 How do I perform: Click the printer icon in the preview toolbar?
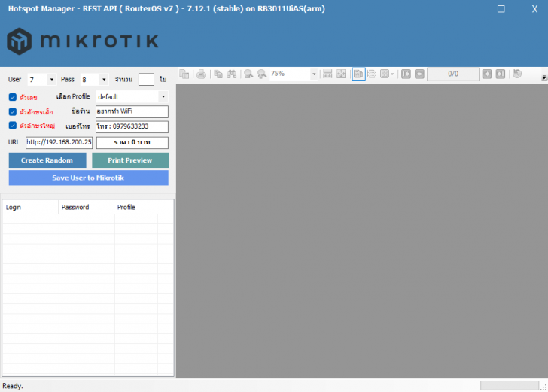click(201, 74)
